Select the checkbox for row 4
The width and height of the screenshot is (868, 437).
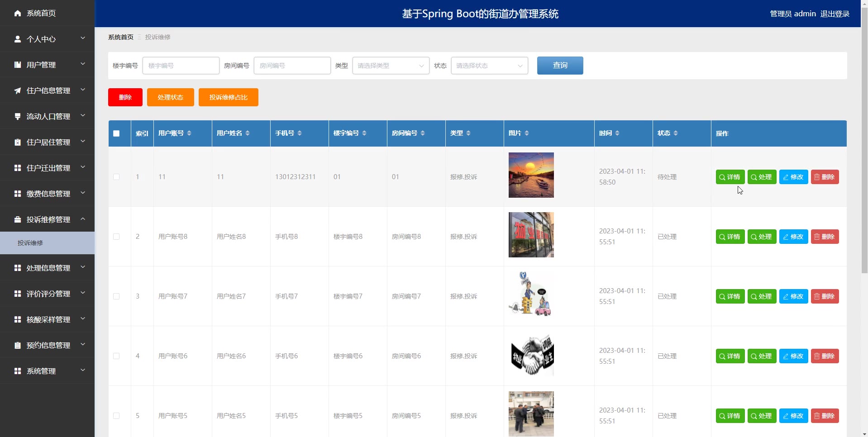tap(116, 356)
